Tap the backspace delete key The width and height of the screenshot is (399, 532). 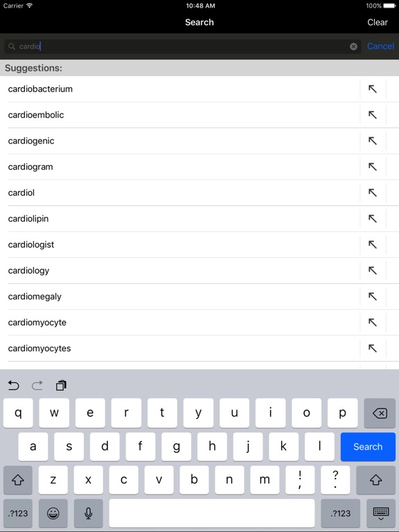[x=380, y=413]
